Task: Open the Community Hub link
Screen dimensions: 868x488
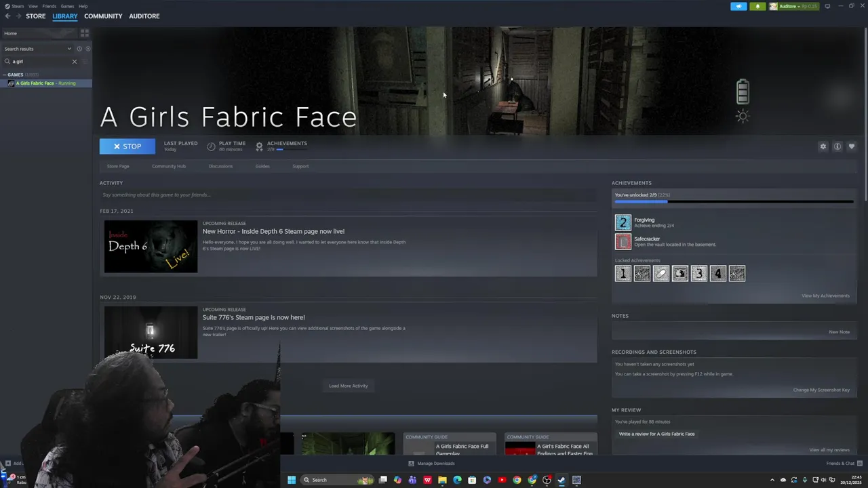Action: point(169,166)
